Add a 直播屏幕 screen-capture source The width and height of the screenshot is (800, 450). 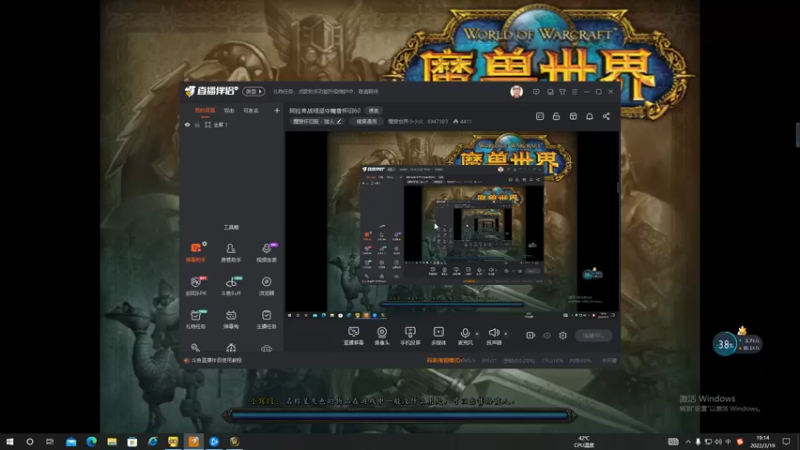[354, 336]
